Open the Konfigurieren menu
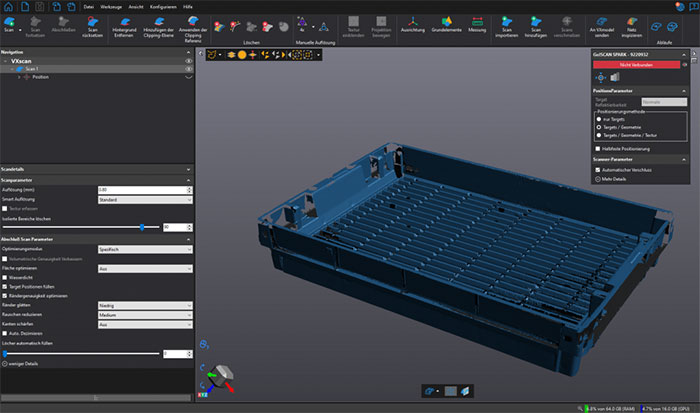This screenshot has height=413, width=700. coord(163,7)
